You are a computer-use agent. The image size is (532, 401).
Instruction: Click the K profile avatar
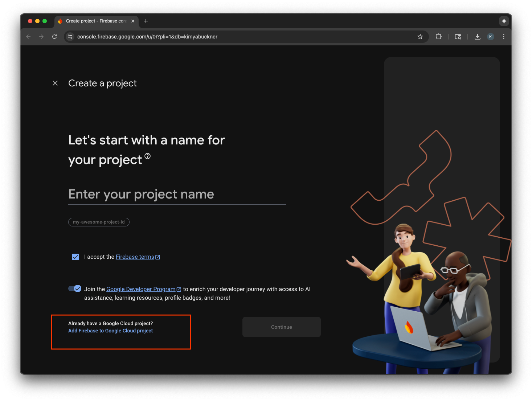490,37
